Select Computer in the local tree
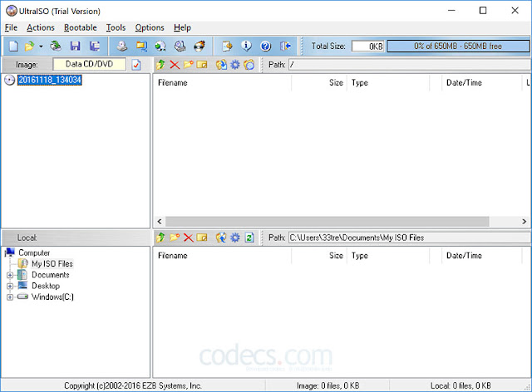Image resolution: width=532 pixels, height=392 pixels. [34, 252]
